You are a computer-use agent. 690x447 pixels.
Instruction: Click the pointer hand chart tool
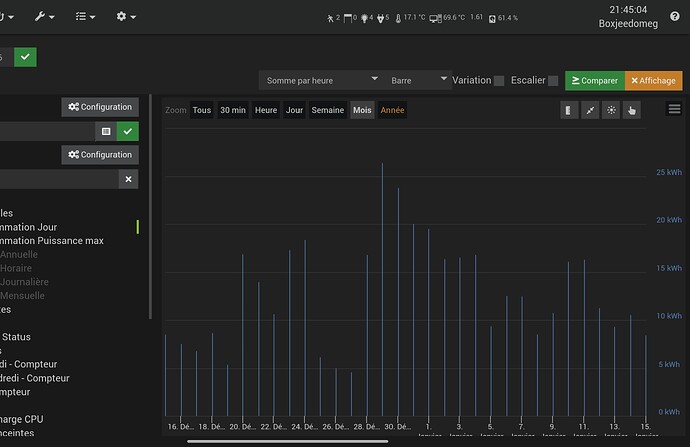coord(631,110)
